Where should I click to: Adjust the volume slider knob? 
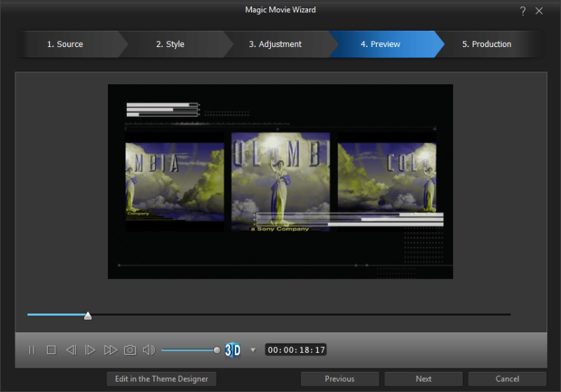click(x=217, y=350)
